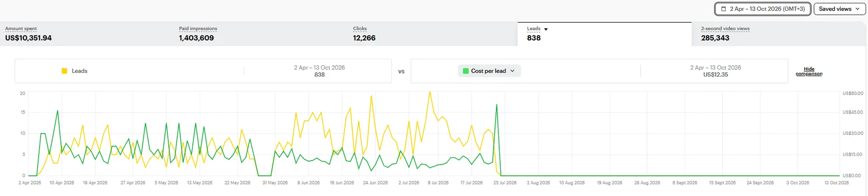868x196 pixels.
Task: Click the 10 Aug 2026 axis label
Action: coord(572,183)
